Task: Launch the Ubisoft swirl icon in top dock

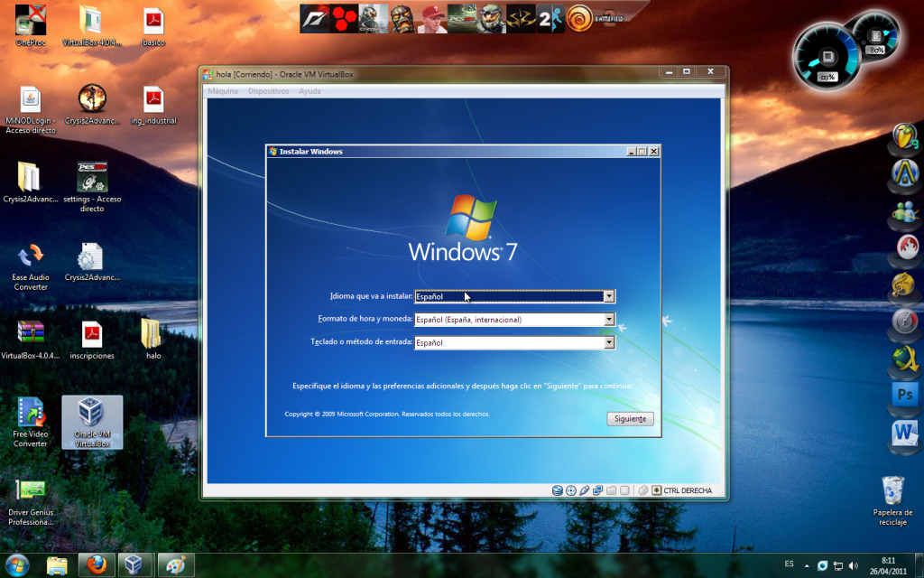Action: click(x=579, y=19)
